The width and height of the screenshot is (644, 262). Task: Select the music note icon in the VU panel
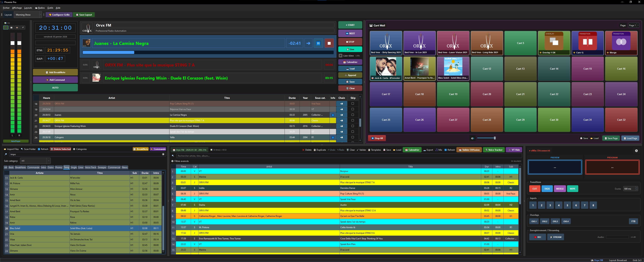click(x=6, y=28)
